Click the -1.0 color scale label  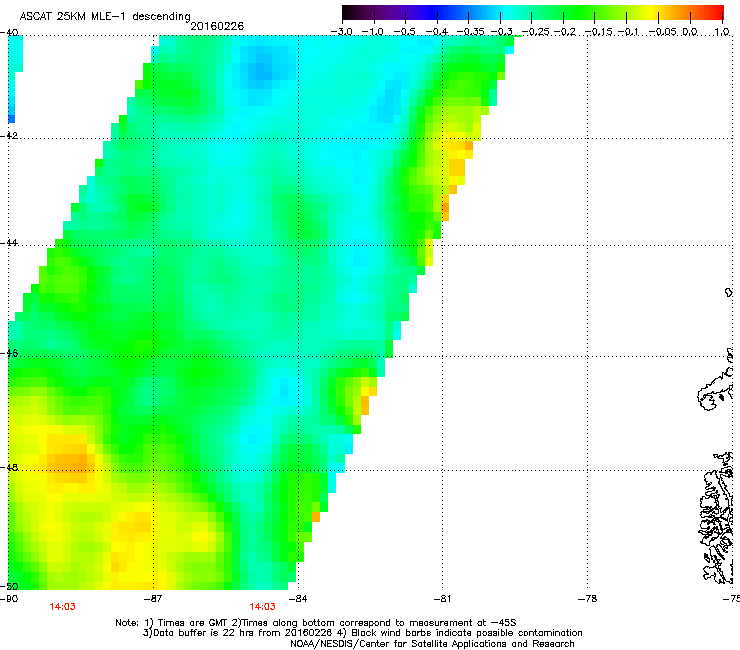coord(373,32)
